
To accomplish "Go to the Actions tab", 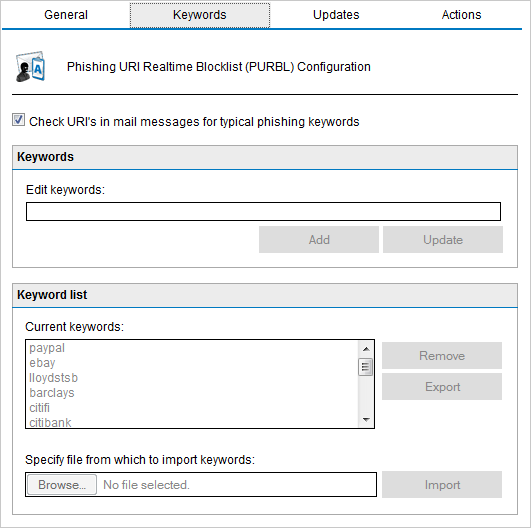I will [x=461, y=15].
